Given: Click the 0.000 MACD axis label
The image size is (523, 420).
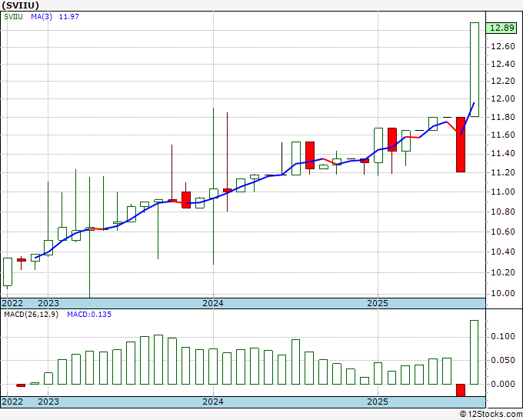Looking at the screenshot, I should 503,385.
